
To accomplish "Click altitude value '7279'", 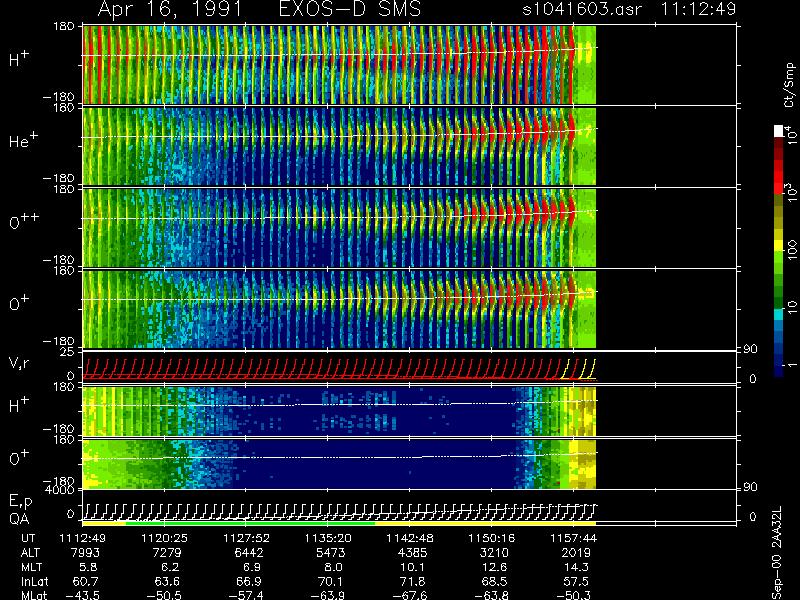I will (167, 553).
